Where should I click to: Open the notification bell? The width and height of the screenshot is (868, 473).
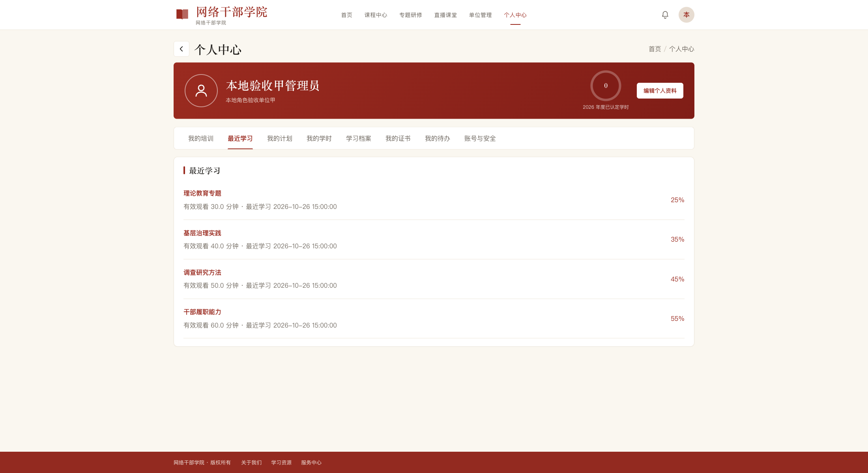click(x=665, y=15)
